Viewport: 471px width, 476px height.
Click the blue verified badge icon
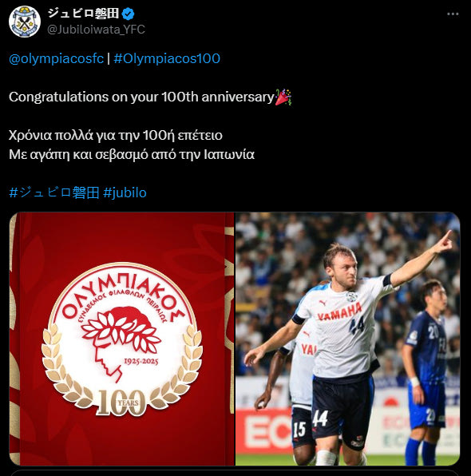(x=128, y=14)
